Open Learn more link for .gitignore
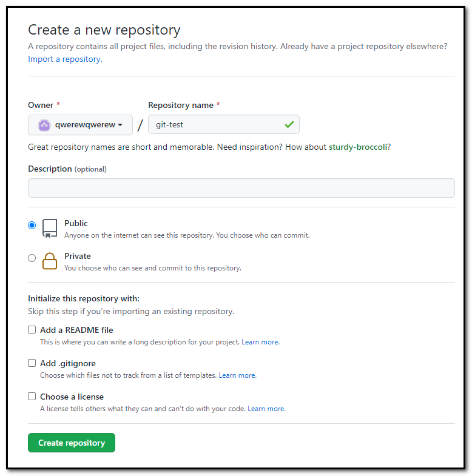 237,375
